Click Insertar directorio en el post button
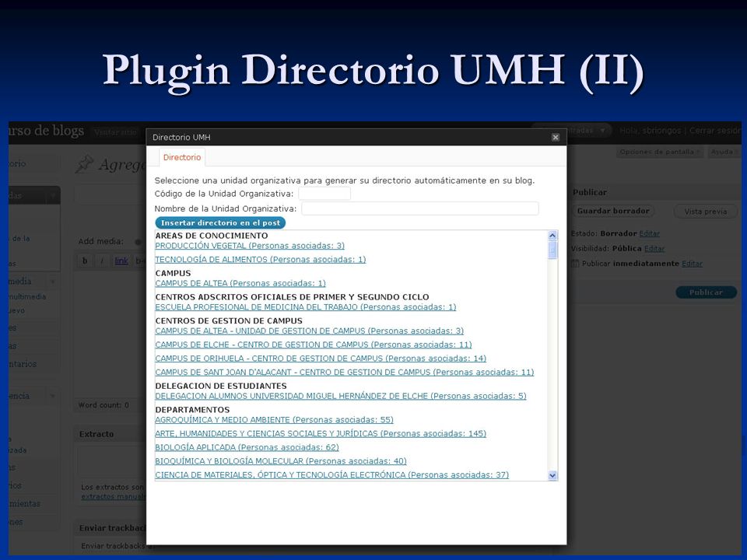The width and height of the screenshot is (747, 560). click(x=220, y=223)
